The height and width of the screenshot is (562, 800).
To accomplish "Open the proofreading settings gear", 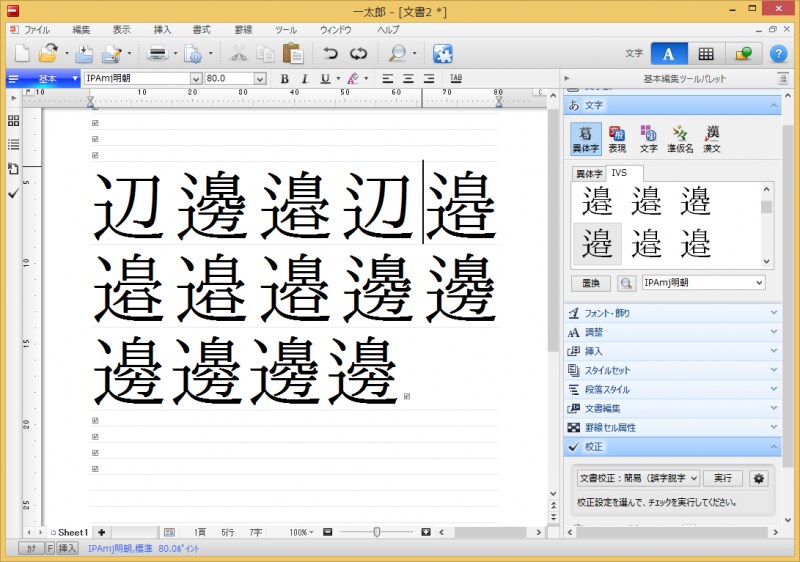I will 758,478.
